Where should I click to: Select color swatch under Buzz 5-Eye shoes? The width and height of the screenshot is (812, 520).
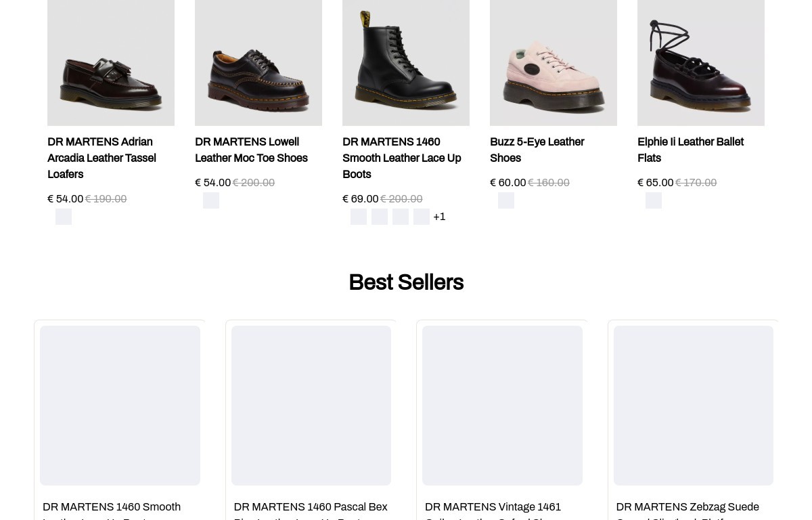[x=506, y=200]
